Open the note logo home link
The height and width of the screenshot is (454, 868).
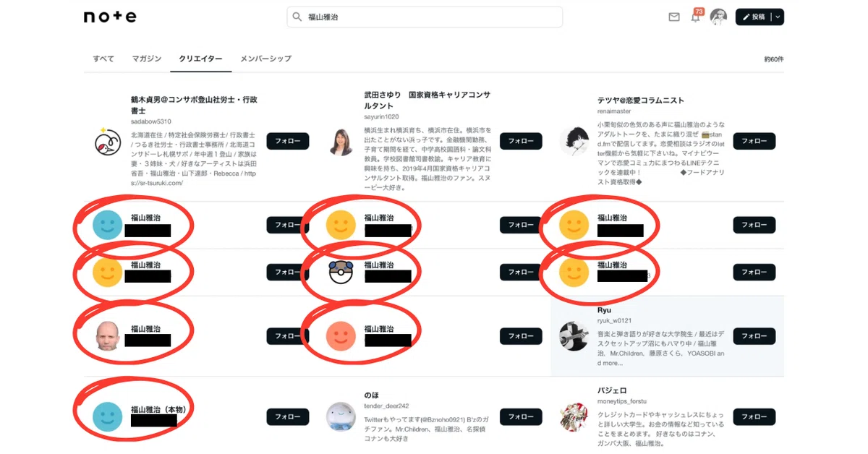click(110, 17)
